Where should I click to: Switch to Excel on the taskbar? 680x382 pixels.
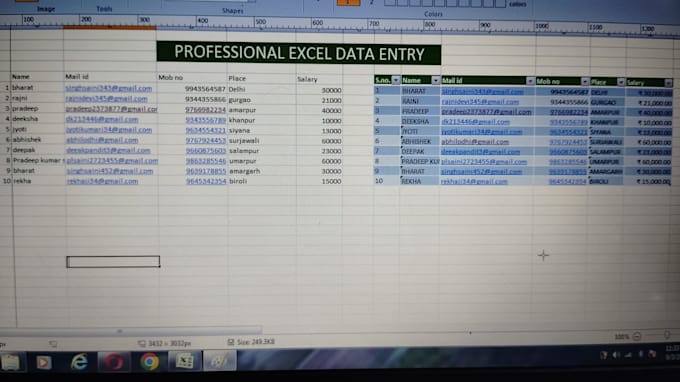coord(185,361)
